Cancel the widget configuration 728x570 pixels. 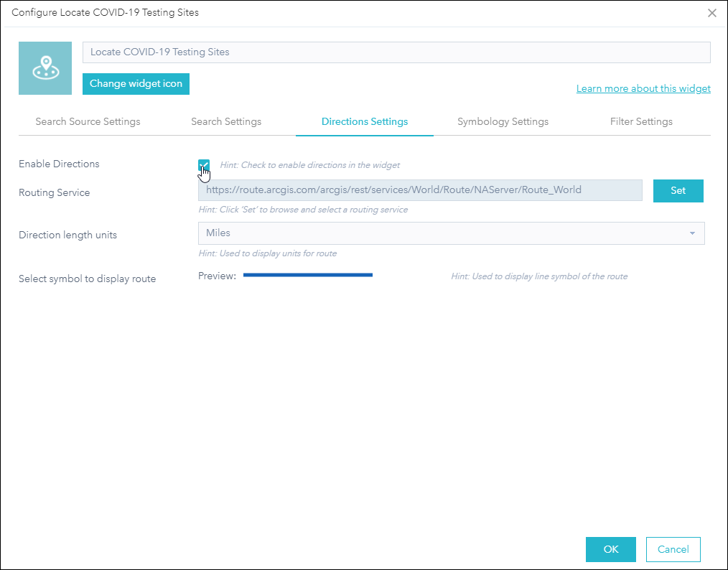point(673,549)
